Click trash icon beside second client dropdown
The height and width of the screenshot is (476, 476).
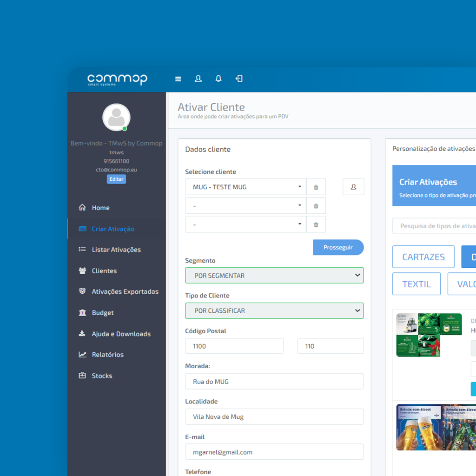coord(316,206)
